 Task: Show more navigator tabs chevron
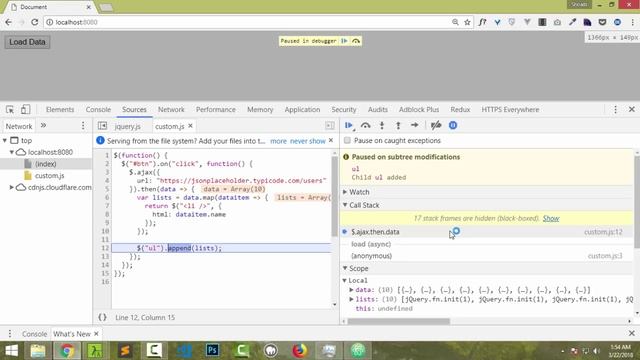click(x=43, y=126)
